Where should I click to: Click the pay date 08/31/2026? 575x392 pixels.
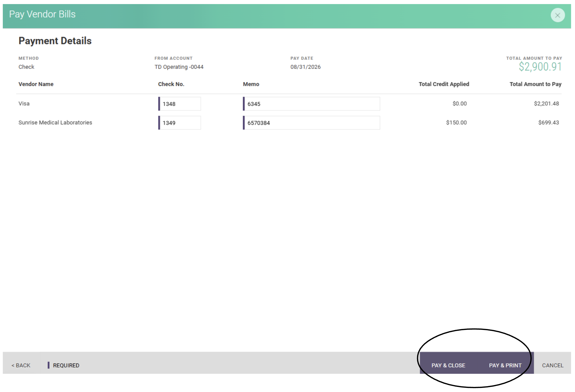click(306, 67)
